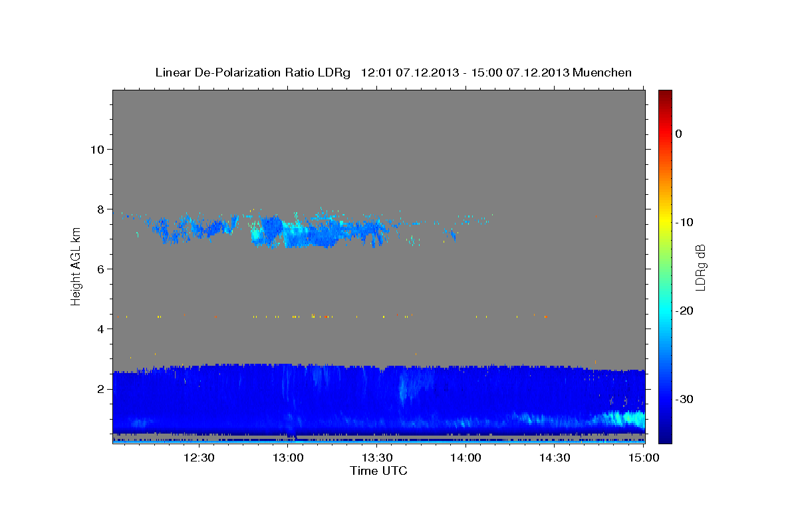
Task: Click the height tick label 2
Action: [x=100, y=388]
